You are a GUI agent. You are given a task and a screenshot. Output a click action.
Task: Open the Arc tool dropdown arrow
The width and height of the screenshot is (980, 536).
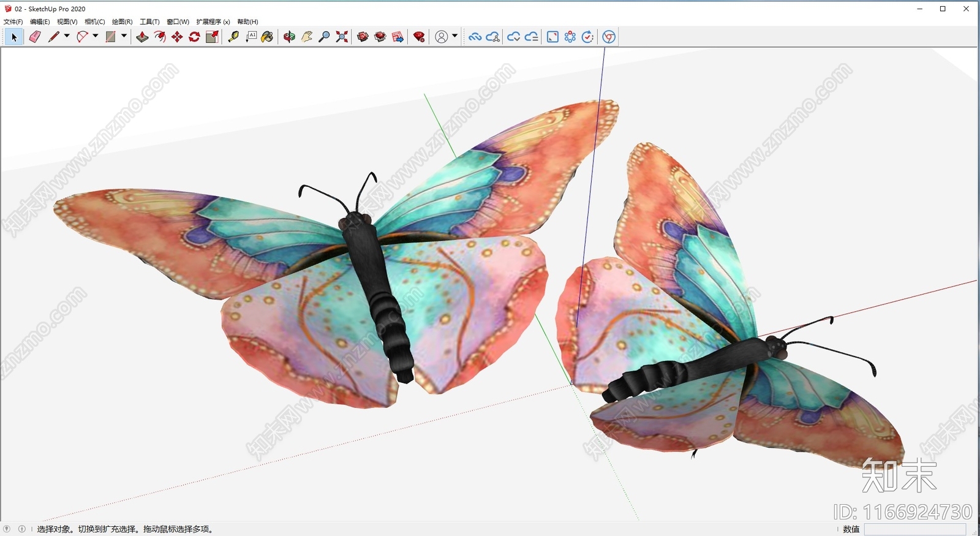point(96,36)
